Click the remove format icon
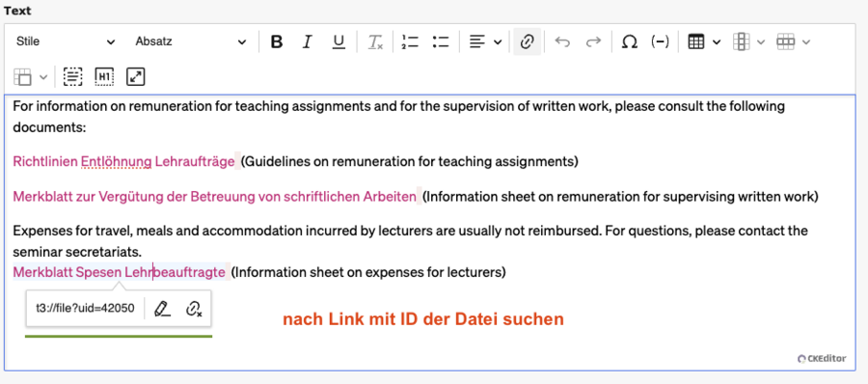The height and width of the screenshot is (384, 868). coord(376,41)
